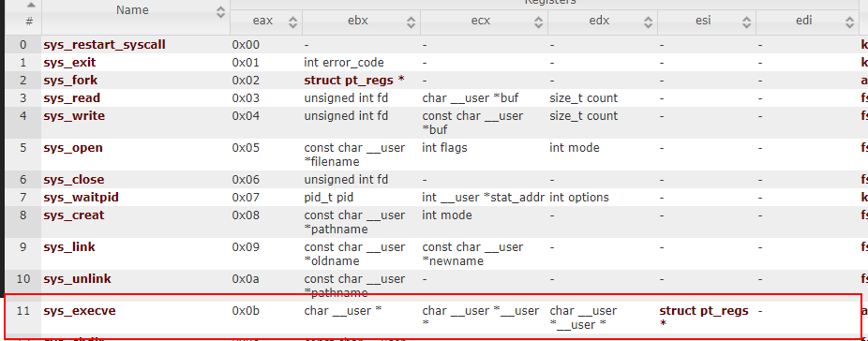Open the sys_open entry
The width and height of the screenshot is (868, 341).
click(x=73, y=148)
